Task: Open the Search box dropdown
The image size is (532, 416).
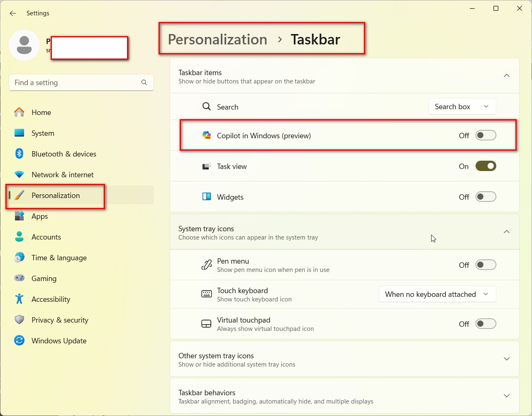Action: point(461,106)
